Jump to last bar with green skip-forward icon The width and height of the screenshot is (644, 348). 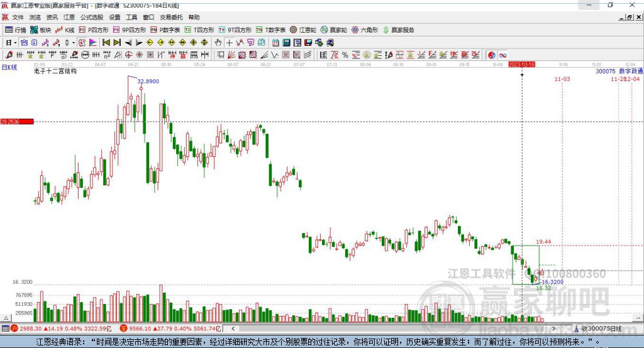coord(117,43)
